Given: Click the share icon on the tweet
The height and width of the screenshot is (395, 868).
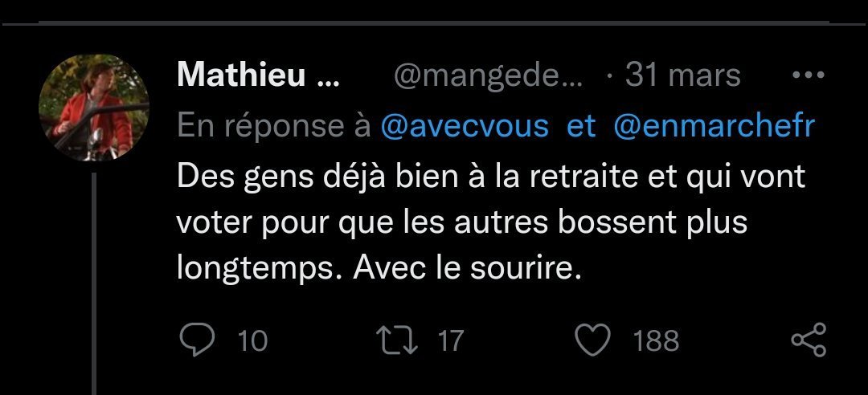Looking at the screenshot, I should point(808,340).
